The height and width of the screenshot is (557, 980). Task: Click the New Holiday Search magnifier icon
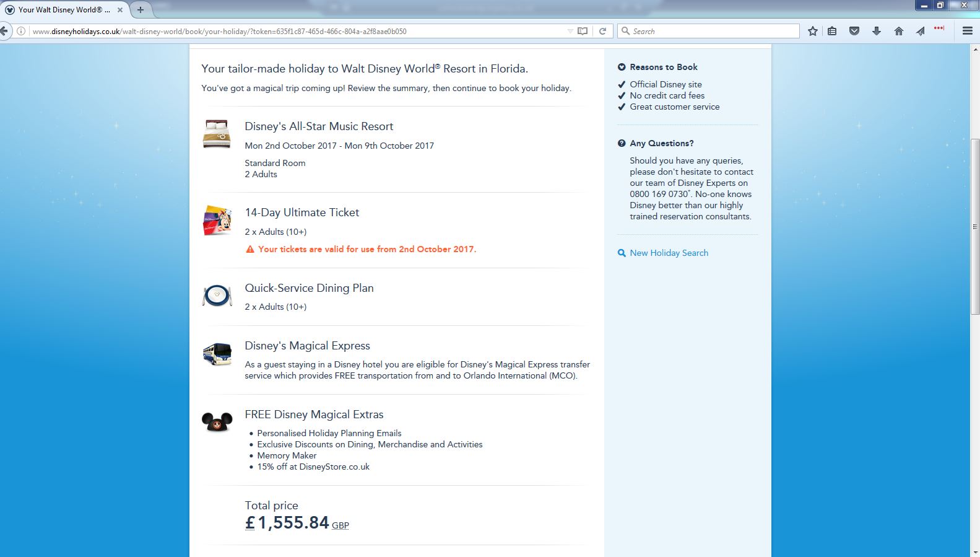click(x=622, y=253)
